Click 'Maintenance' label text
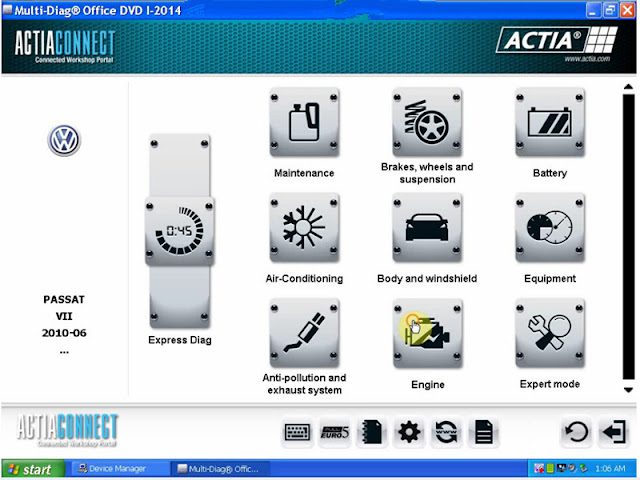The image size is (640, 480). tap(304, 173)
